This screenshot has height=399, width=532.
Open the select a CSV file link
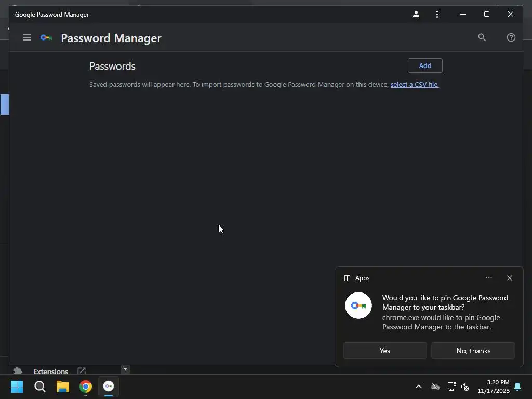[414, 85]
